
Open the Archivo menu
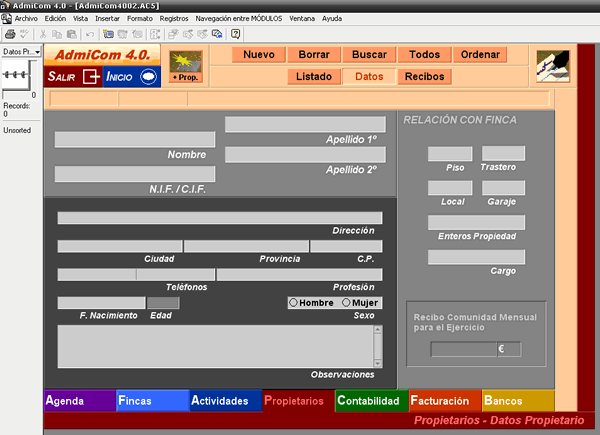coord(26,18)
